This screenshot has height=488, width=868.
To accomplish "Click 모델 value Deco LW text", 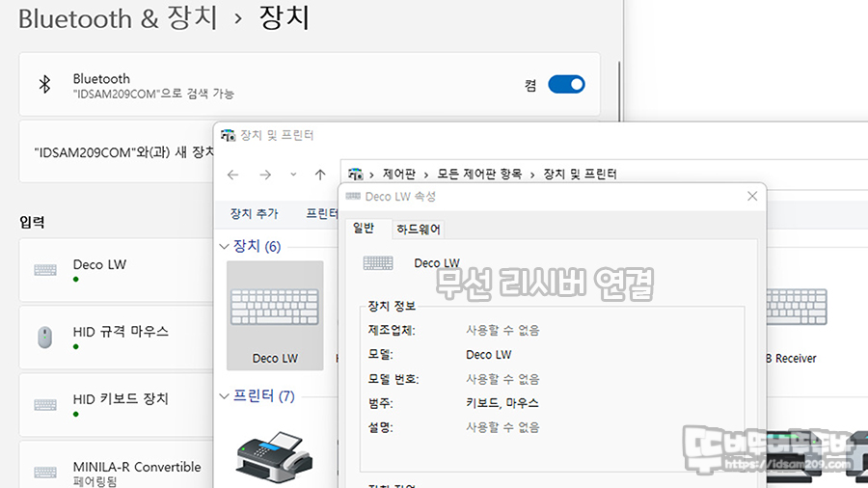I will [x=489, y=355].
